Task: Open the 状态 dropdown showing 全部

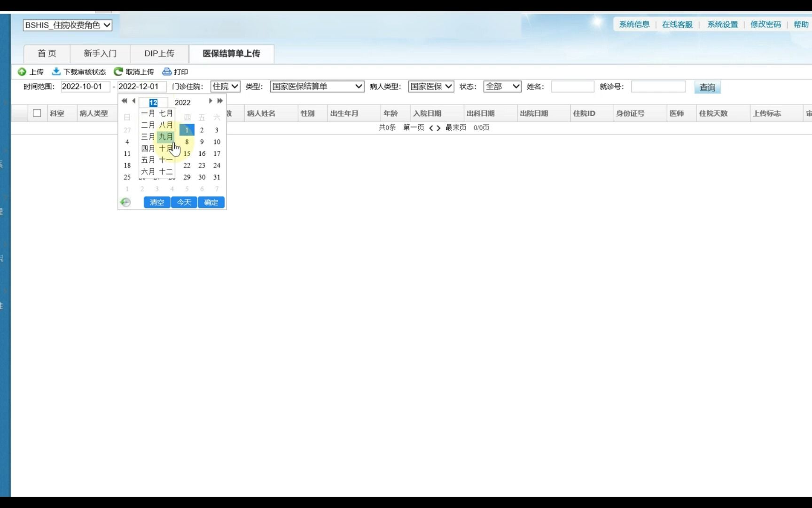Action: click(x=502, y=87)
